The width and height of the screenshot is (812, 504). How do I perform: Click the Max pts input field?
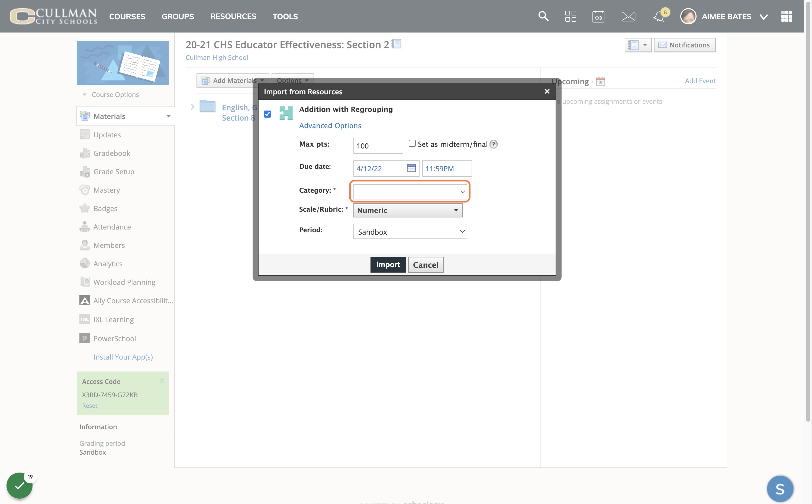click(x=378, y=146)
